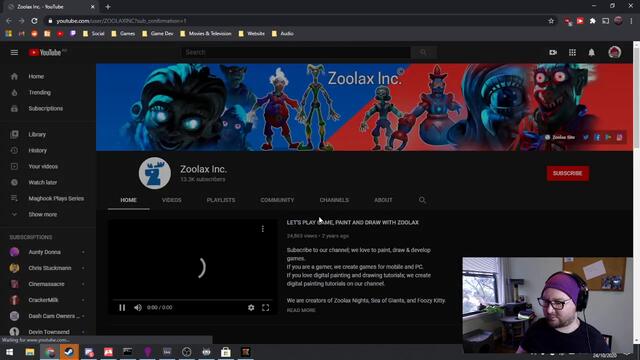Click the Zoolax Inc. channel avatar
Image resolution: width=640 pixels, height=360 pixels.
(155, 173)
